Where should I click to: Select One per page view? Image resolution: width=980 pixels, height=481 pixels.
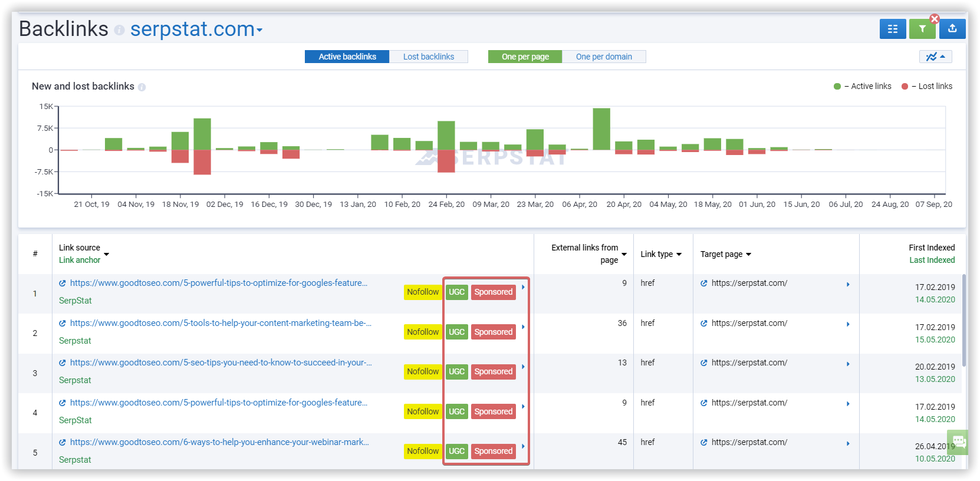525,57
